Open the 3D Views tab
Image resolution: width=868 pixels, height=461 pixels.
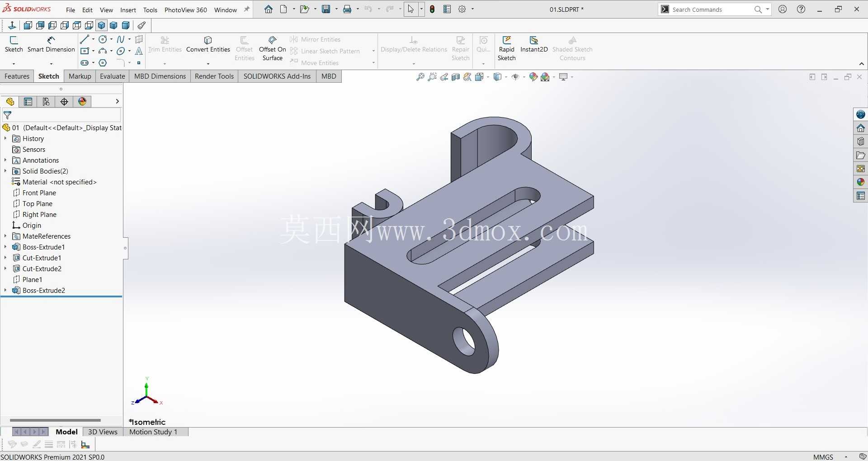pos(103,432)
